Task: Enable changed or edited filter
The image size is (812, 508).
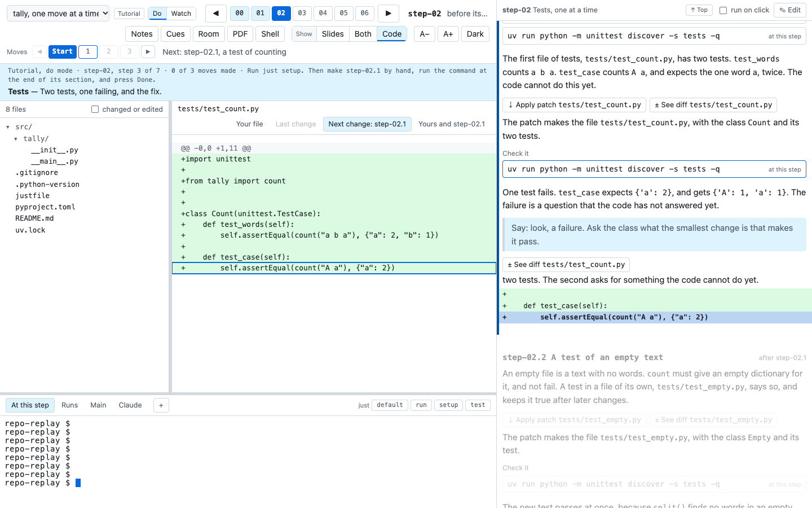Action: [95, 110]
